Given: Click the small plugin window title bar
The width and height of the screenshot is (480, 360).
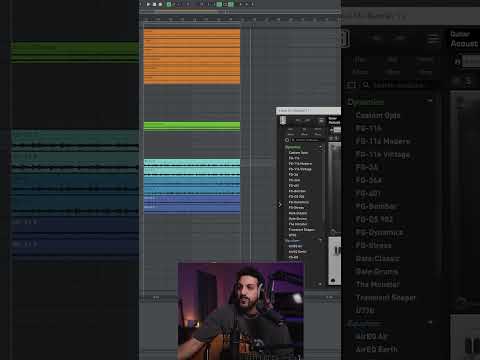Looking at the screenshot, I should [x=308, y=110].
